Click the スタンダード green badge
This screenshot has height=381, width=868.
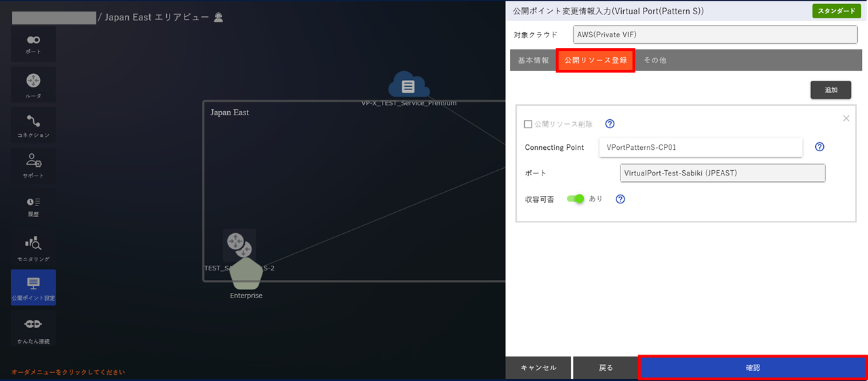(x=837, y=11)
